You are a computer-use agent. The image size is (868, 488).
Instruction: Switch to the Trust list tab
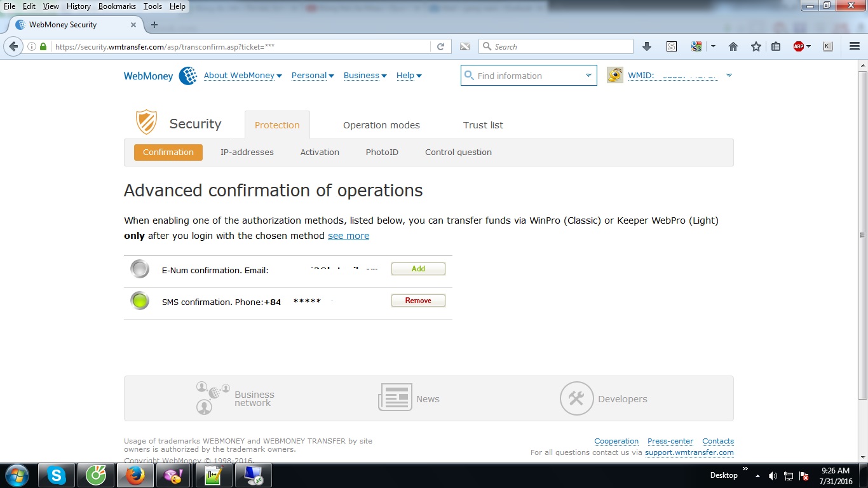coord(483,125)
